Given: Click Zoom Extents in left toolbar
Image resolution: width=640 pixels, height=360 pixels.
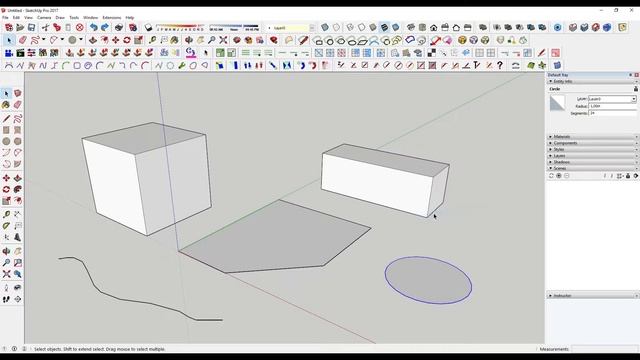Looking at the screenshot, I should click(6, 274).
